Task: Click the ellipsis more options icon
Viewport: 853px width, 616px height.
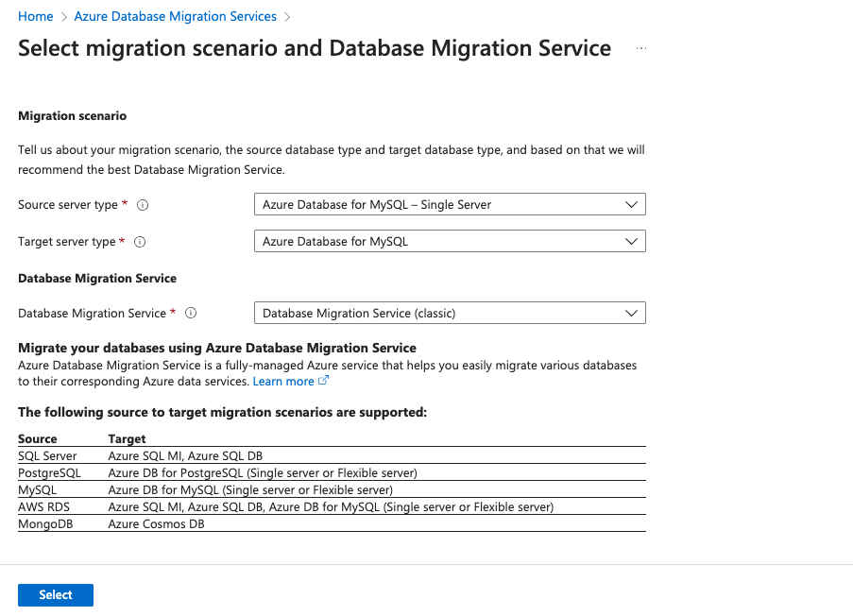Action: pyautogui.click(x=642, y=48)
